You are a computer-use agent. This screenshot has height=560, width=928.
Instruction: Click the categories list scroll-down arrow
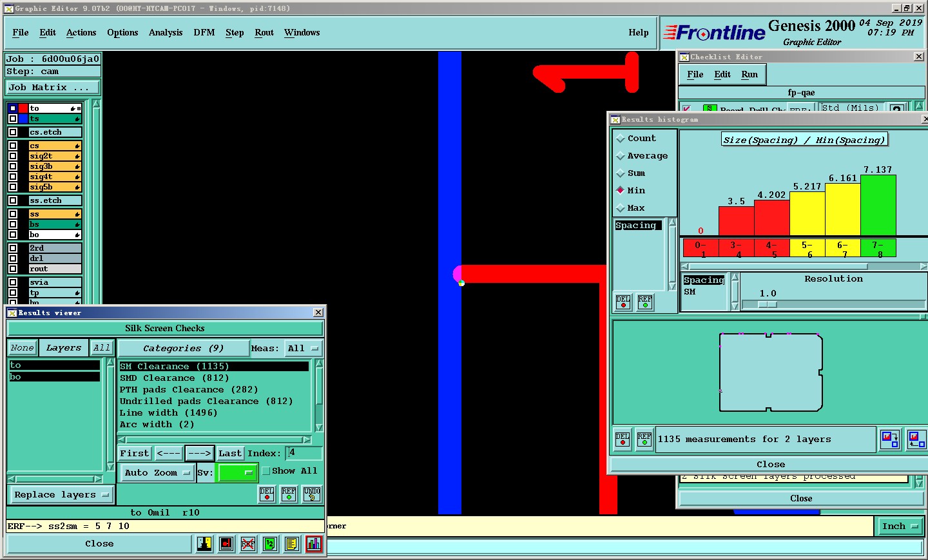tap(318, 428)
